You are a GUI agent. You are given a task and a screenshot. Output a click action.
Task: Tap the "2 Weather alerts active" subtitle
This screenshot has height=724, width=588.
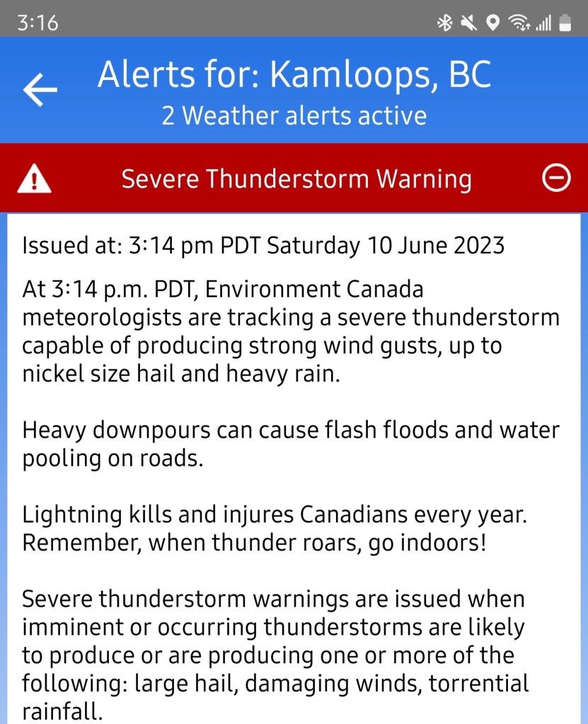[x=294, y=115]
